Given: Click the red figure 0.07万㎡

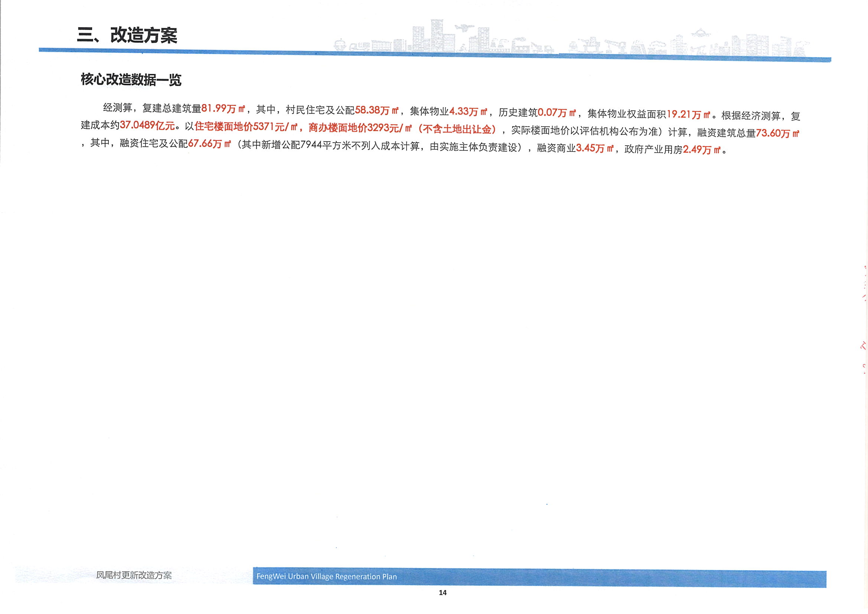Looking at the screenshot, I should (557, 112).
